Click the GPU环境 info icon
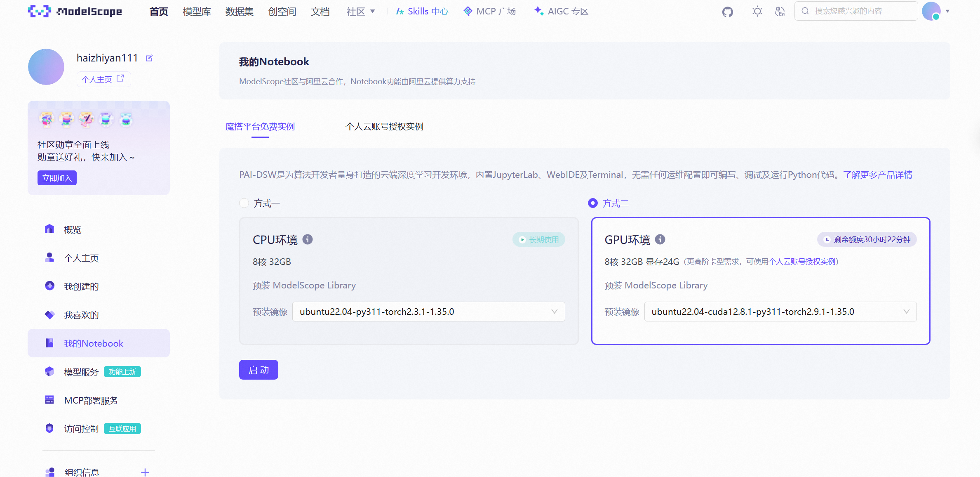The image size is (980, 477). pyautogui.click(x=660, y=239)
